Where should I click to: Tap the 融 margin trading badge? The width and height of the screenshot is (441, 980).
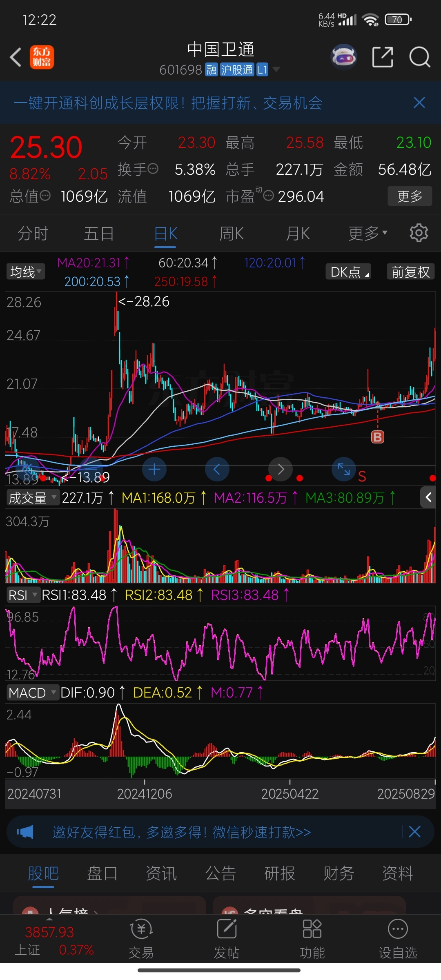212,69
